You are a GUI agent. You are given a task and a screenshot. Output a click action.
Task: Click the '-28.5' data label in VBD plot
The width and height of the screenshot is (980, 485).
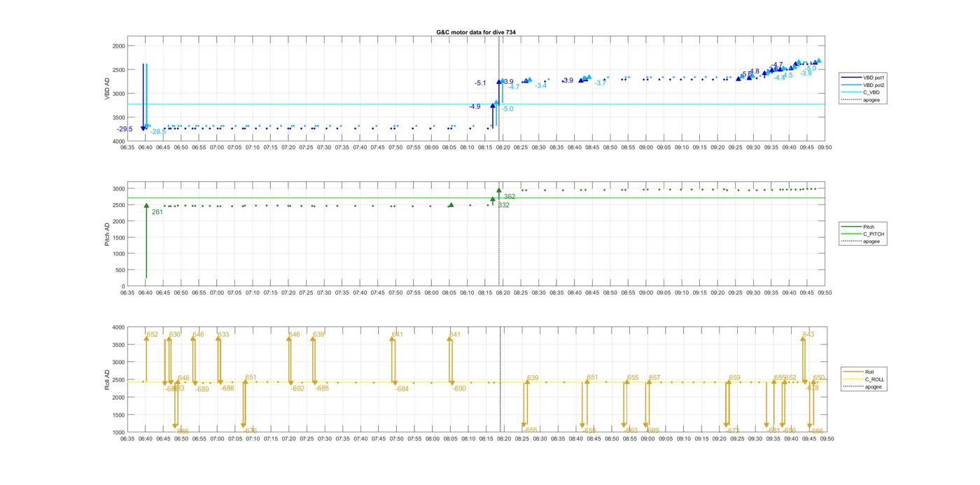pyautogui.click(x=158, y=132)
